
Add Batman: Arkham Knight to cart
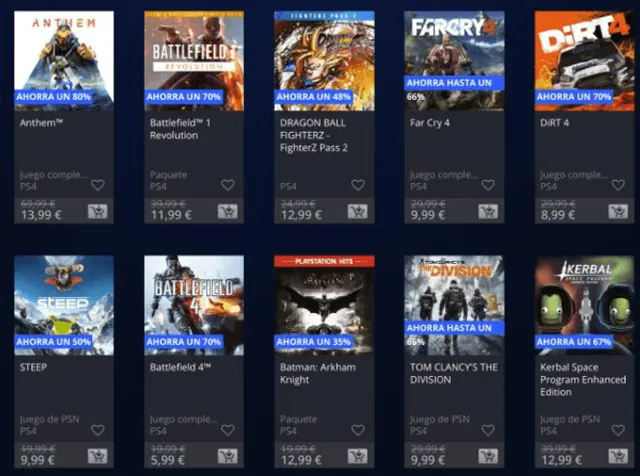tap(358, 456)
